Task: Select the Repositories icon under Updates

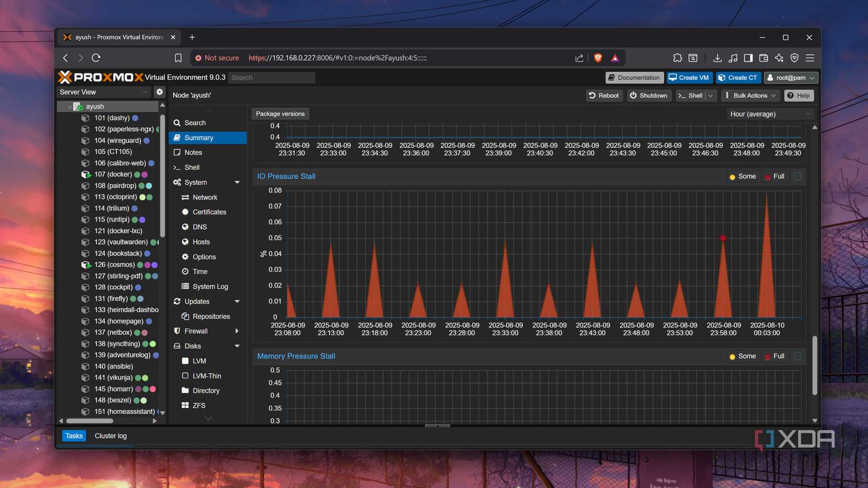Action: (x=185, y=316)
